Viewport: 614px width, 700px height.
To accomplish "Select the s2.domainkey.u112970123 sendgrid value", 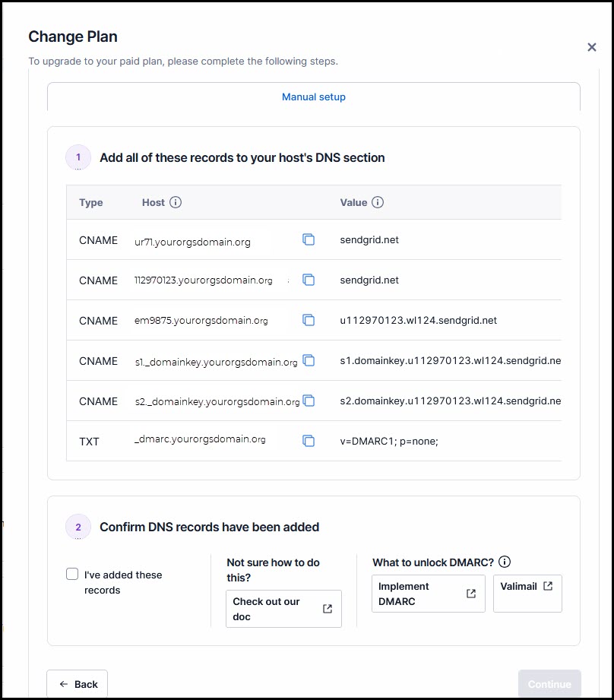I will pyautogui.click(x=451, y=401).
